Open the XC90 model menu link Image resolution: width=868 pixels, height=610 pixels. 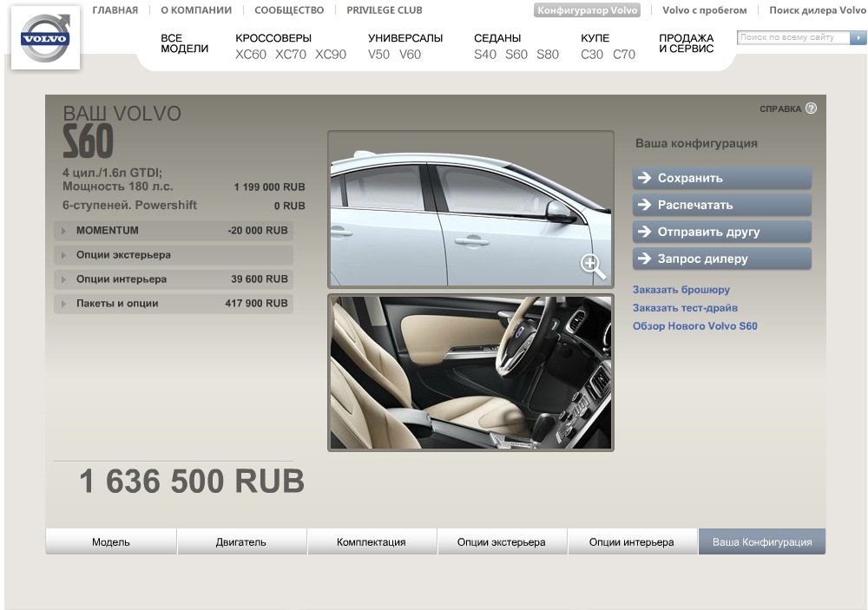point(330,55)
